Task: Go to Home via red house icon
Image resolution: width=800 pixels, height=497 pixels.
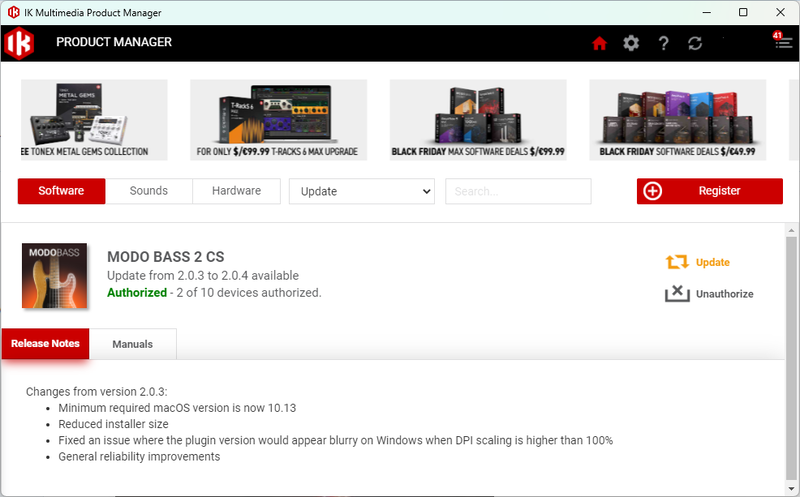Action: [599, 43]
